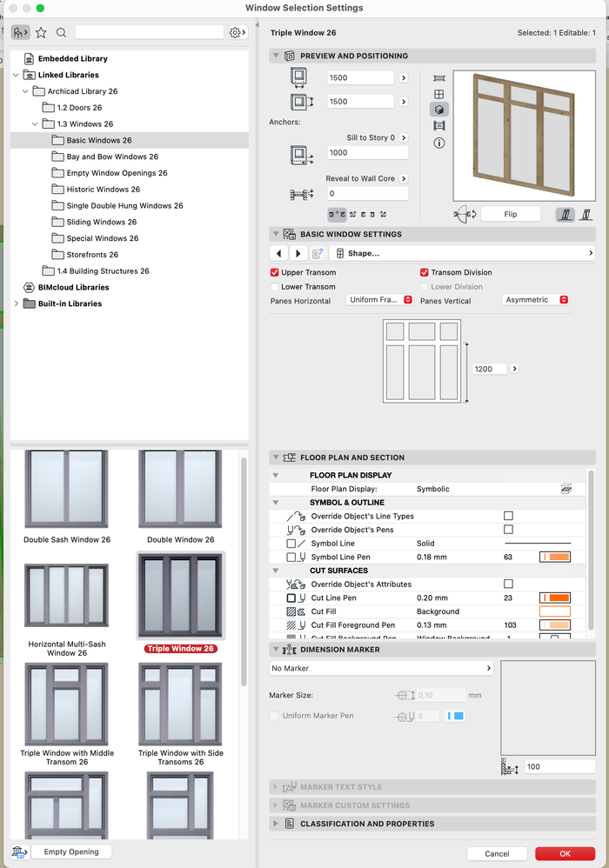Confirm with the OK button
The image size is (609, 868).
tap(565, 853)
